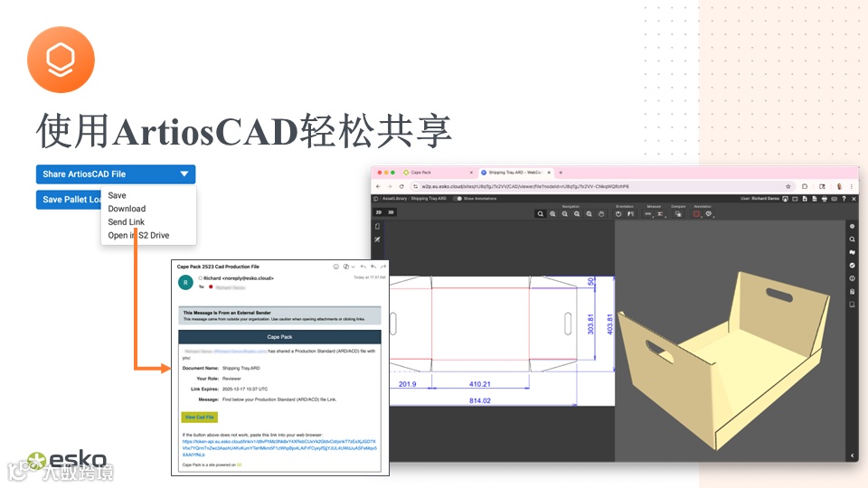Choose Download from the share menu
868x488 pixels.
127,209
